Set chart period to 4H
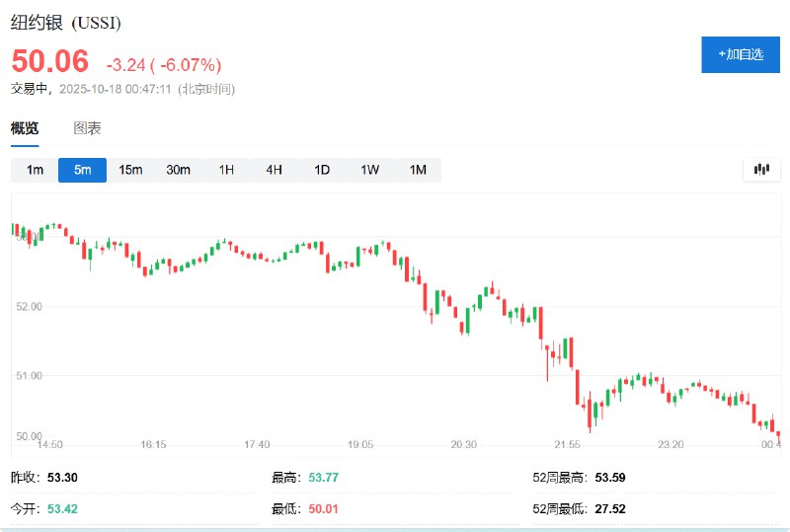Image resolution: width=790 pixels, height=532 pixels. [x=274, y=170]
